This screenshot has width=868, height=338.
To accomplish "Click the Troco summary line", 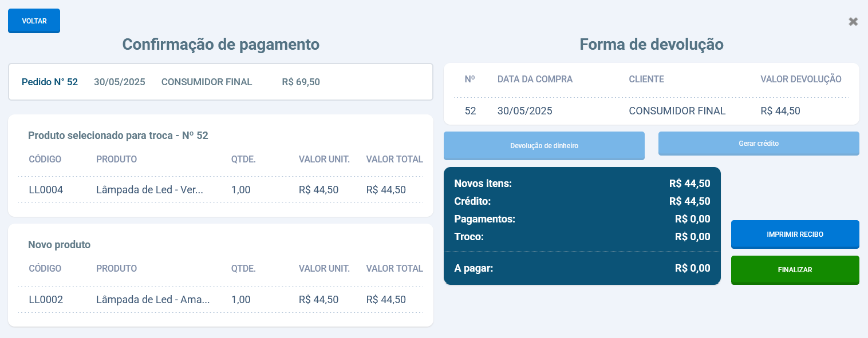I will (582, 237).
